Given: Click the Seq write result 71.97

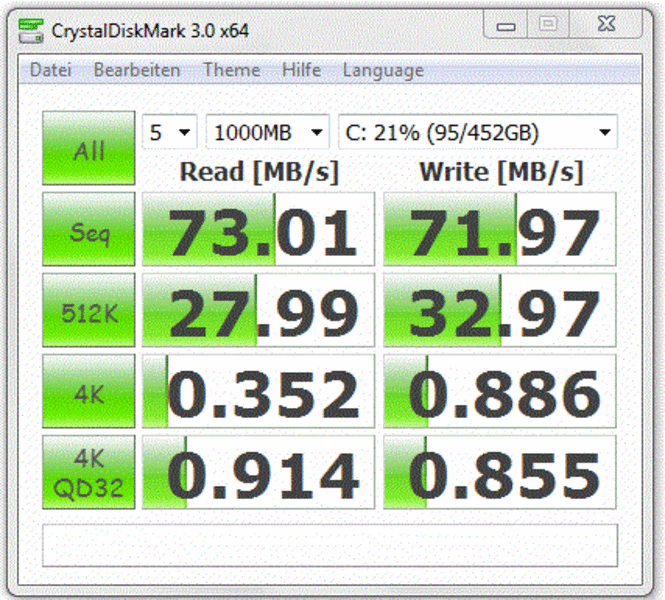Looking at the screenshot, I should [x=500, y=231].
